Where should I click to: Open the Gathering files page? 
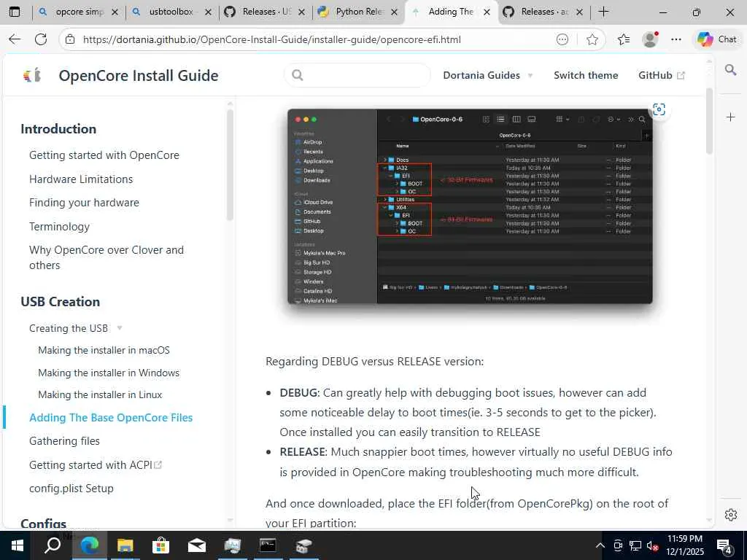(x=64, y=441)
